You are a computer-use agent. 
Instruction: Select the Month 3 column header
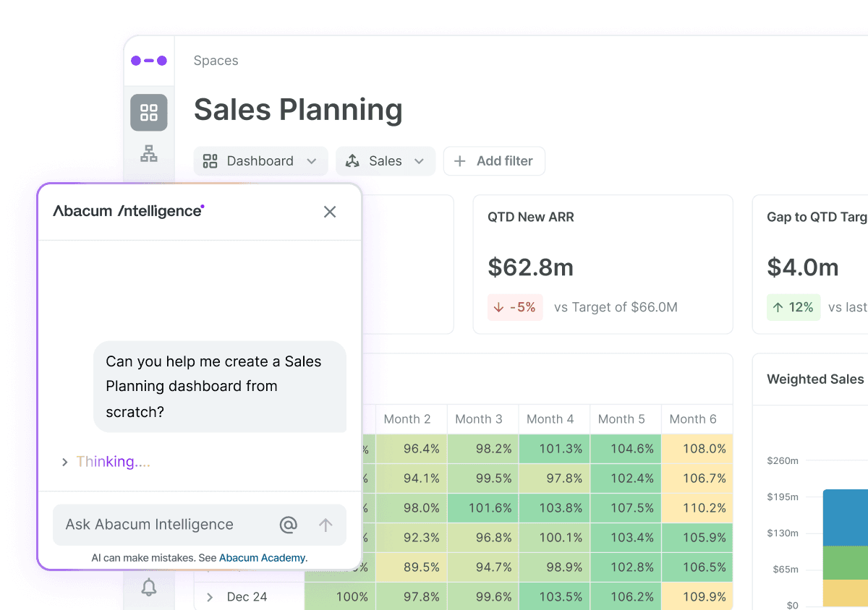point(480,418)
